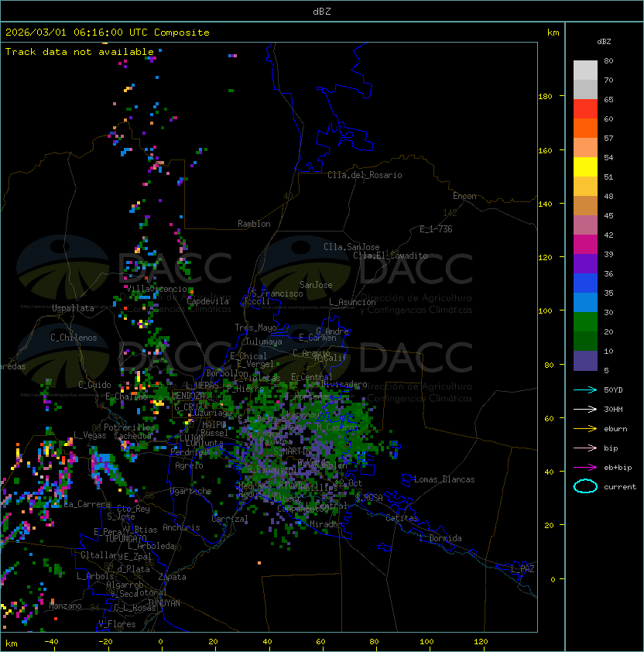Image resolution: width=644 pixels, height=652 pixels.
Task: Click the cyan 50YD arrow in legend
Action: 585,389
